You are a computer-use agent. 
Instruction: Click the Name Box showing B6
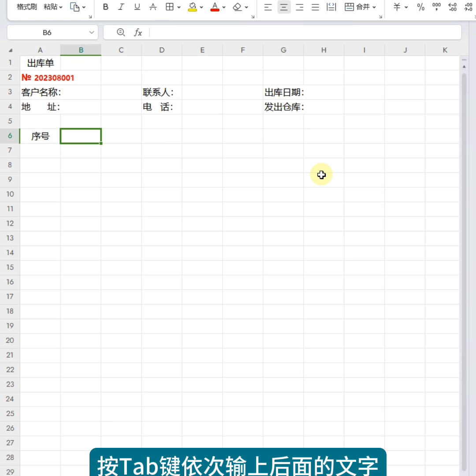tap(47, 33)
